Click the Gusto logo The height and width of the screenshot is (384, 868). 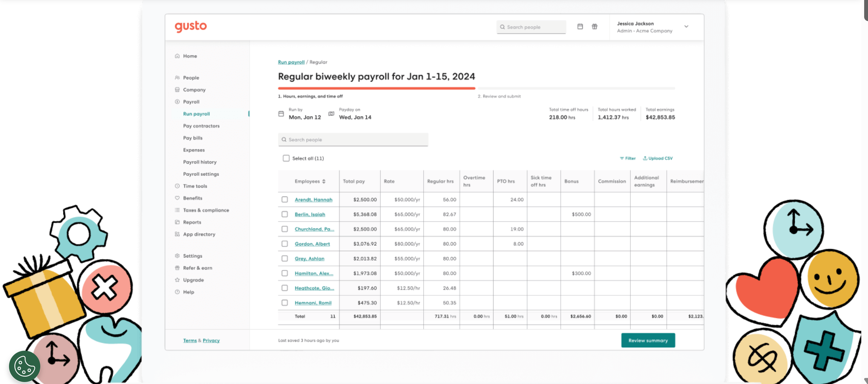click(190, 26)
